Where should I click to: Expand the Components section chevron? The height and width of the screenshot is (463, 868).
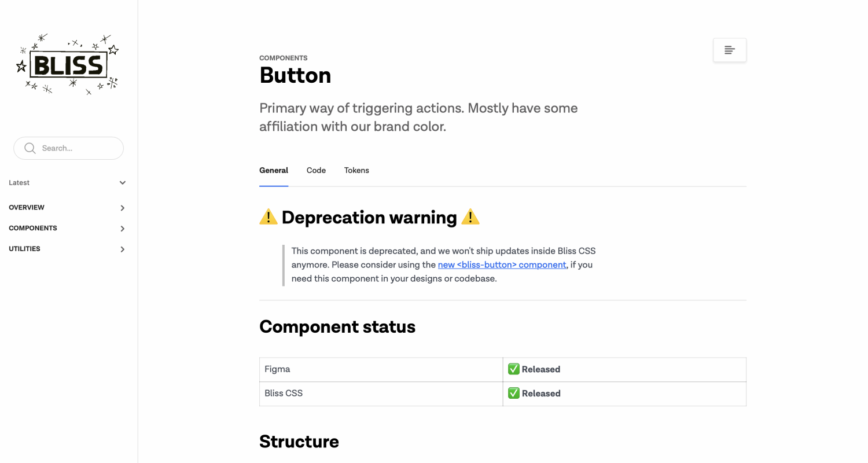point(122,229)
